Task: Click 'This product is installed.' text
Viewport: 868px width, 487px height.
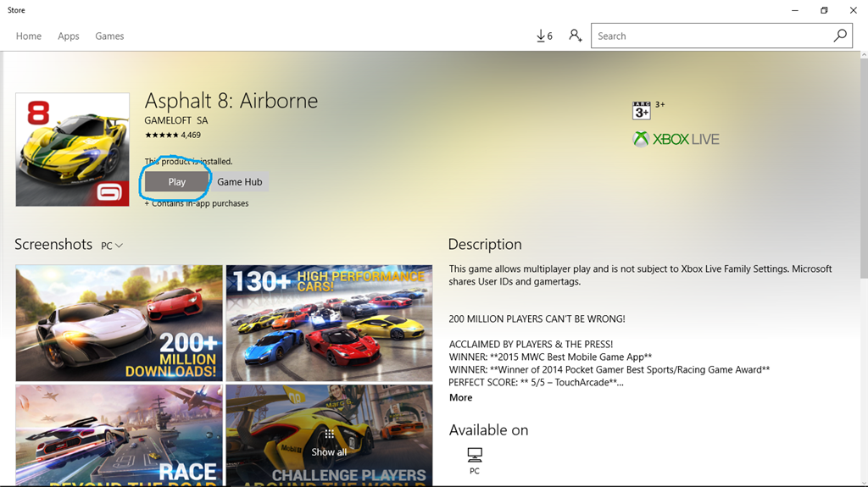Action: (189, 162)
